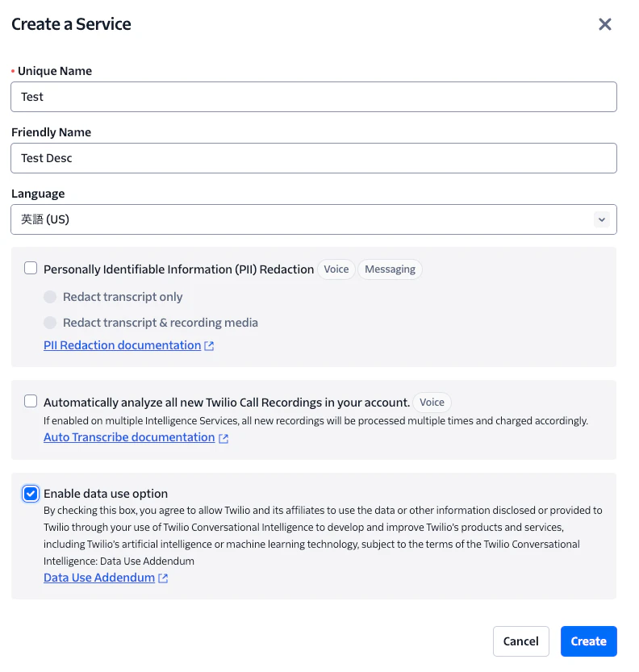Select Redact transcript only option
639x672 pixels.
[x=50, y=297]
